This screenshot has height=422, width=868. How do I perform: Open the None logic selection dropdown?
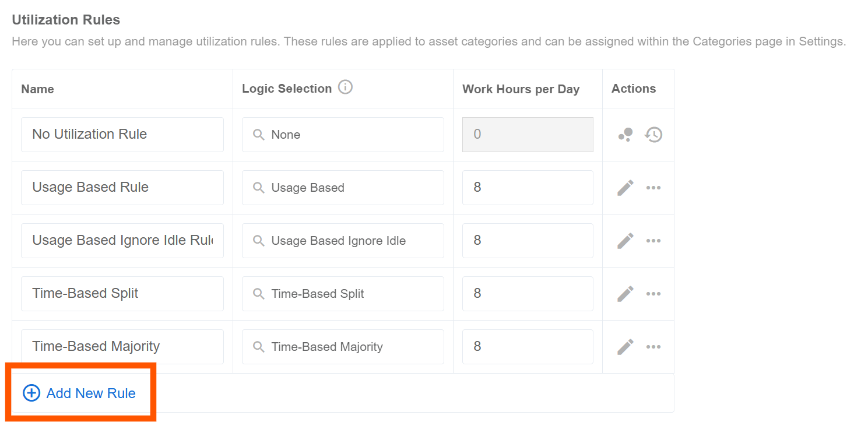343,135
